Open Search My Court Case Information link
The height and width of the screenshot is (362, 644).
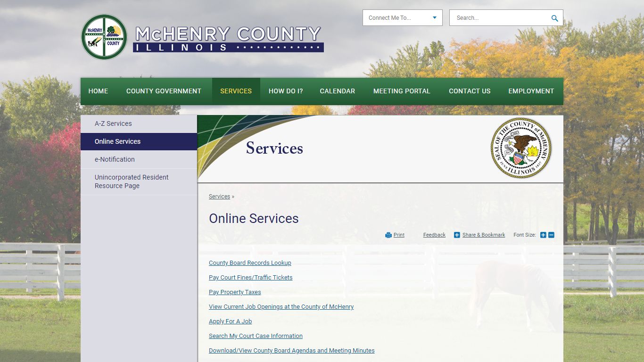coord(256,336)
